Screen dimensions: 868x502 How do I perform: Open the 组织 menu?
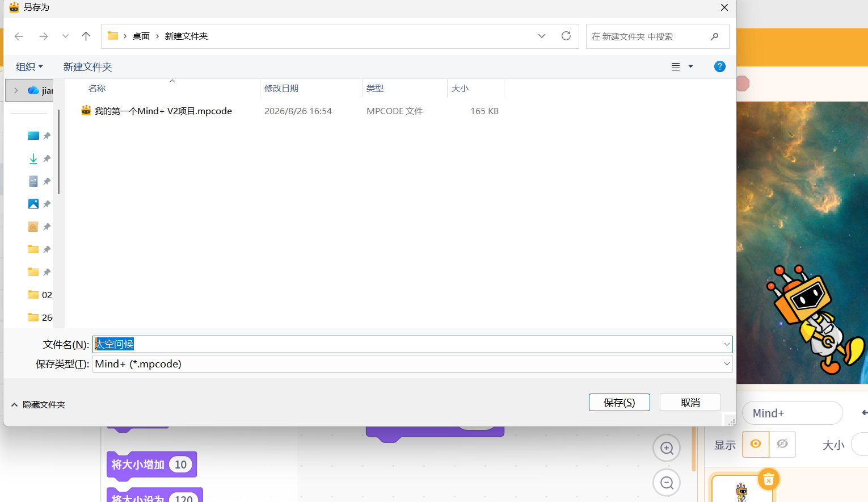(x=30, y=67)
